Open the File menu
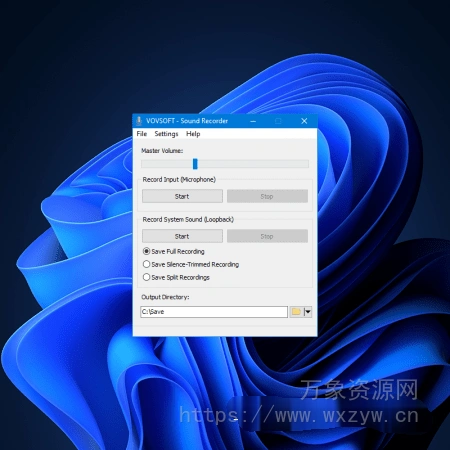 (142, 134)
